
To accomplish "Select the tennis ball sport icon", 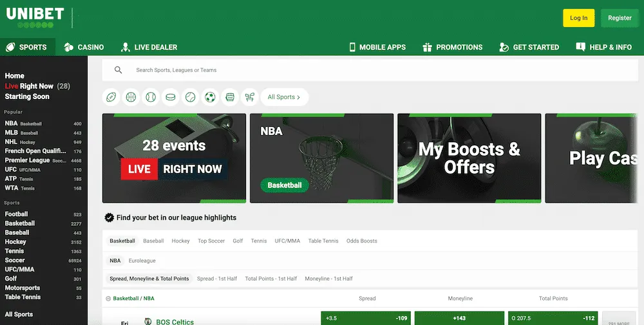I will tap(190, 97).
